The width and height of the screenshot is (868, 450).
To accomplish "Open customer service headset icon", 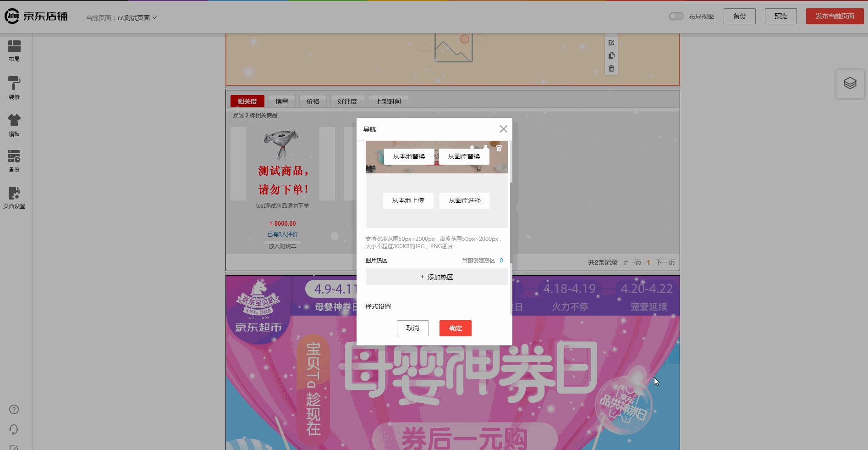I will 14,429.
